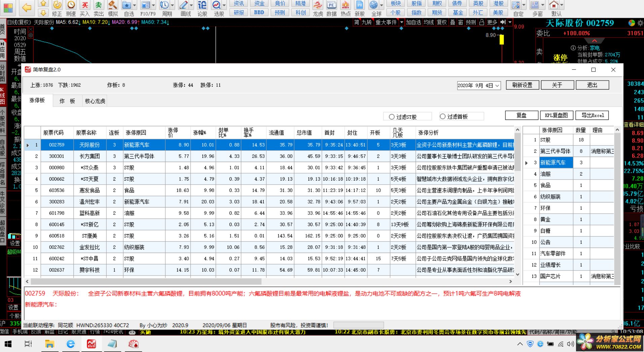
Task: Click the 退出 button
Action: point(592,85)
